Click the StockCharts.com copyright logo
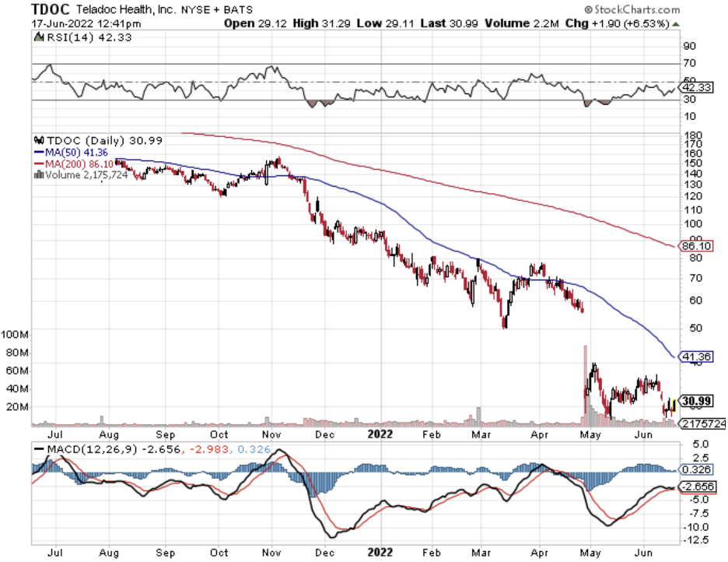The image size is (728, 562). pyautogui.click(x=632, y=9)
